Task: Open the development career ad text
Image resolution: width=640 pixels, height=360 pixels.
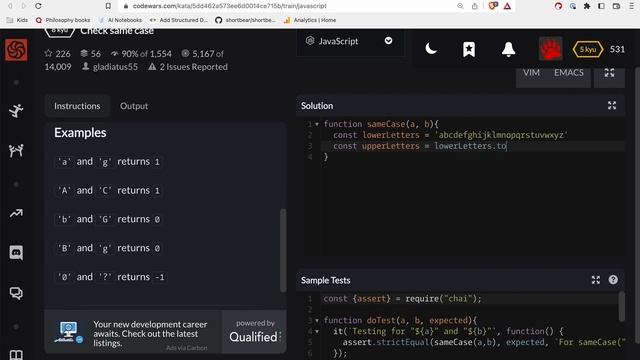Action: 150,333
